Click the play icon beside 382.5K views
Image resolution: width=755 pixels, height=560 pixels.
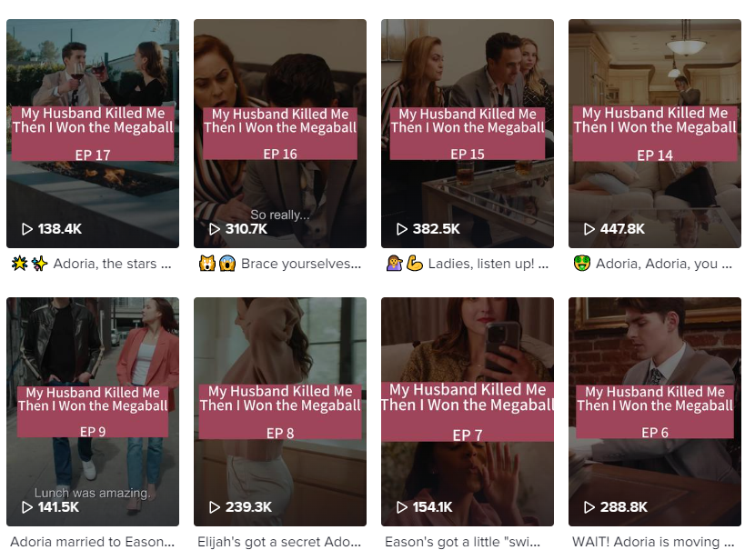coord(401,229)
